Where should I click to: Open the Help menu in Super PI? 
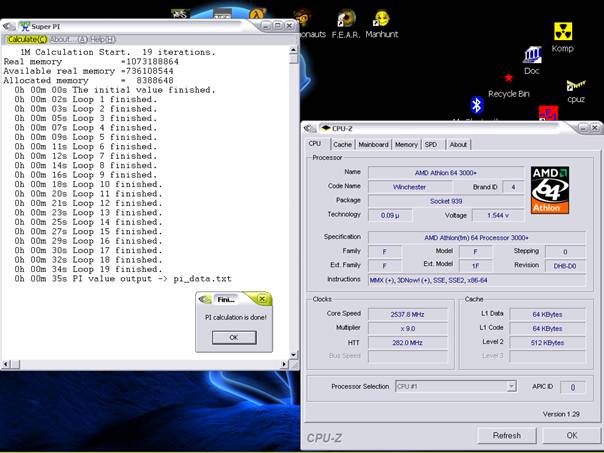pyautogui.click(x=103, y=39)
